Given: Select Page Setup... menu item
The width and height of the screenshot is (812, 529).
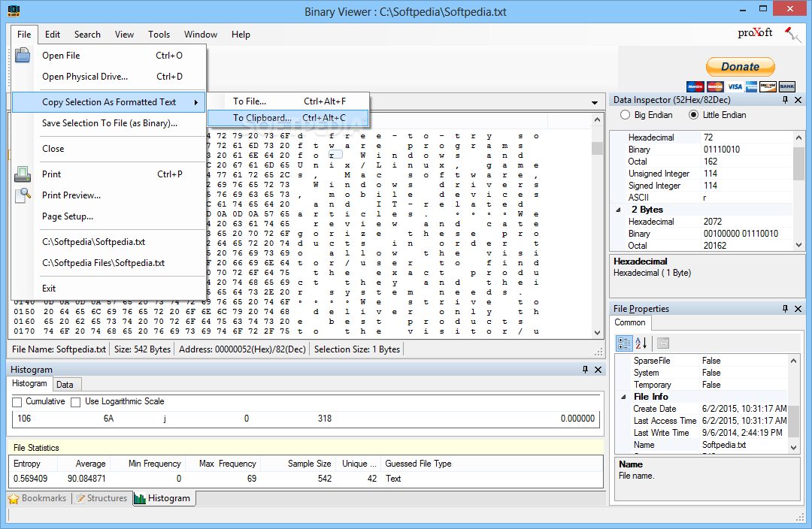Looking at the screenshot, I should click(x=109, y=216).
